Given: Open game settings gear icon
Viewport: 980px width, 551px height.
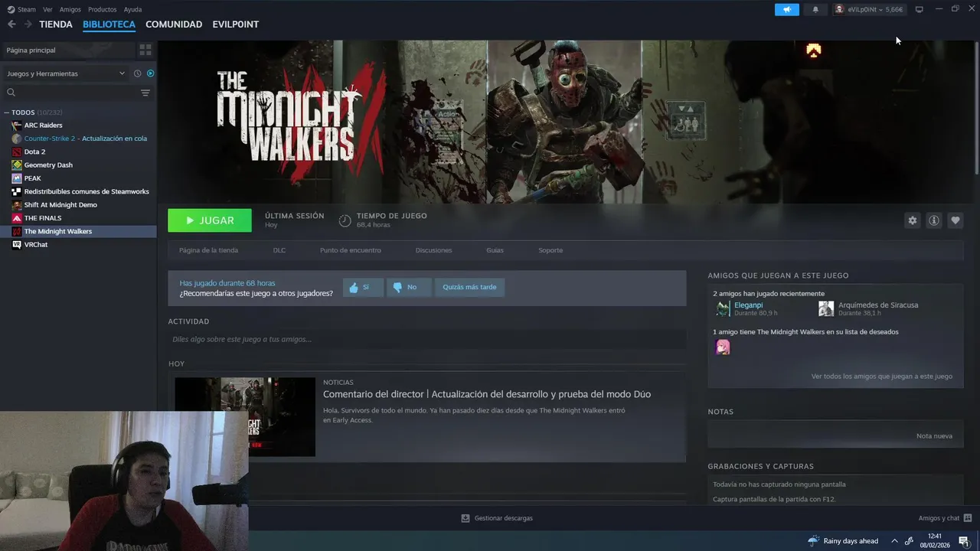Looking at the screenshot, I should coord(913,220).
